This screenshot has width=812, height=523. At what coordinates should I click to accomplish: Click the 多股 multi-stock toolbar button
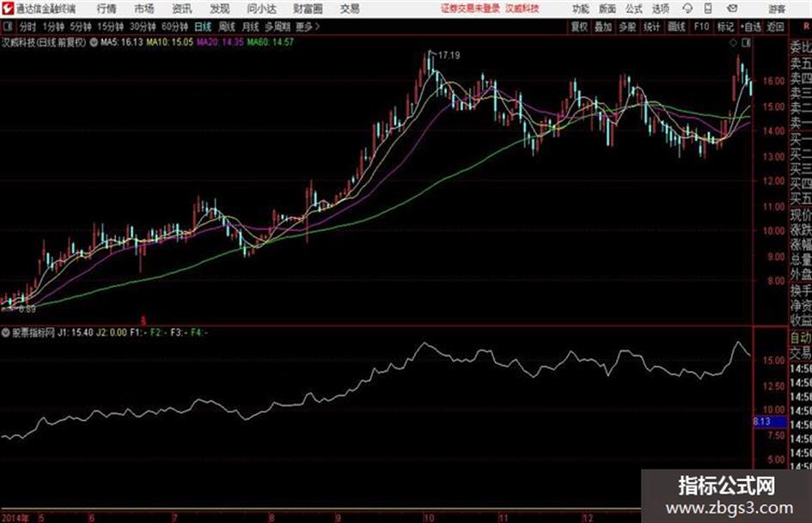627,27
